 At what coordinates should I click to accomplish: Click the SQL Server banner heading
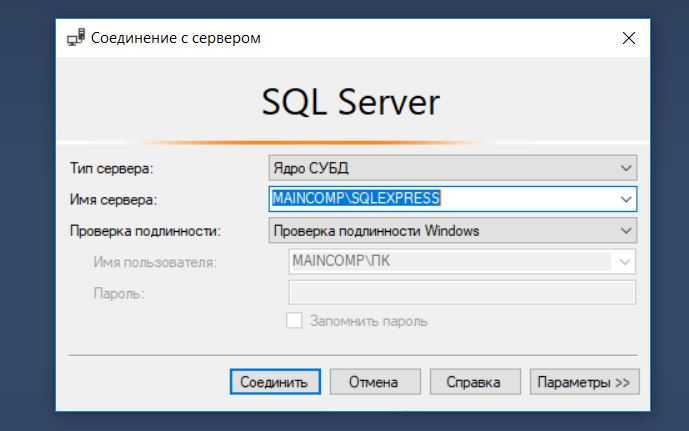coord(350,102)
